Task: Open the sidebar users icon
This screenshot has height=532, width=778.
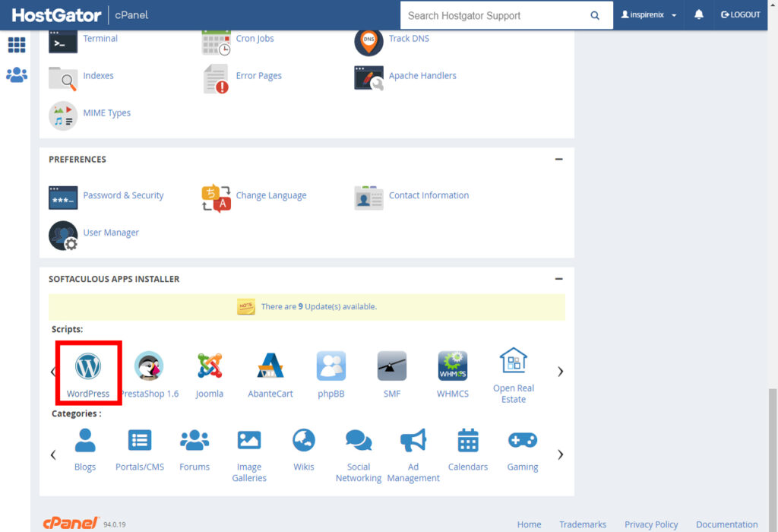Action: [x=17, y=75]
